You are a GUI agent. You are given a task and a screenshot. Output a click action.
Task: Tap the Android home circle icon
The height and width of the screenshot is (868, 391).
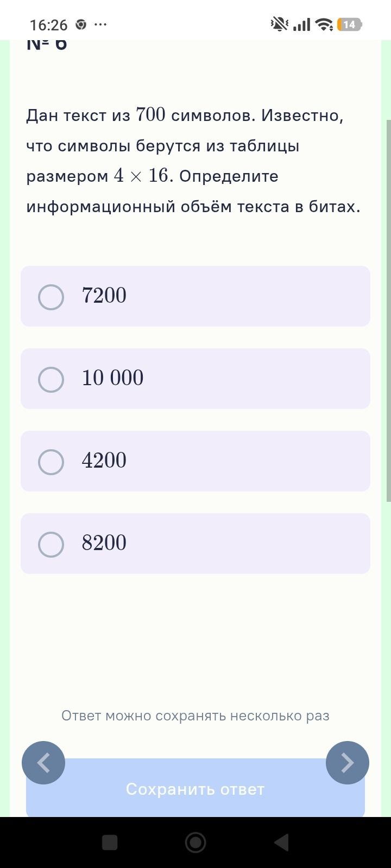point(195,843)
